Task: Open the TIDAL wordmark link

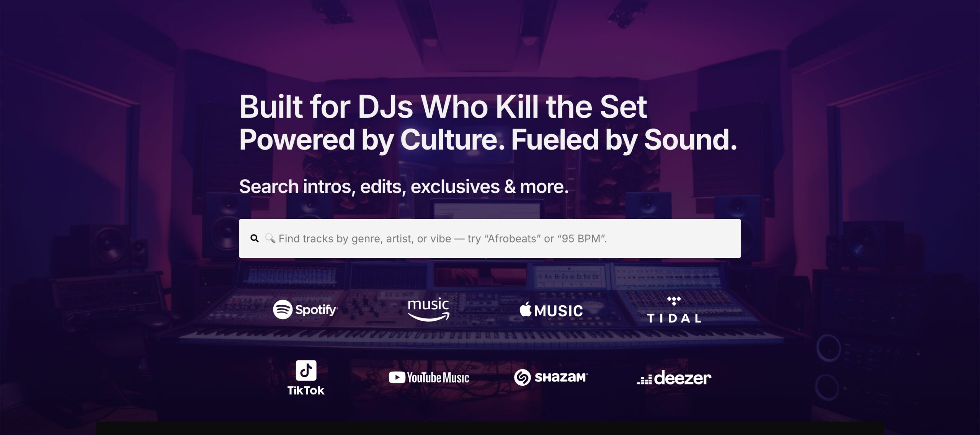Action: 674,318
